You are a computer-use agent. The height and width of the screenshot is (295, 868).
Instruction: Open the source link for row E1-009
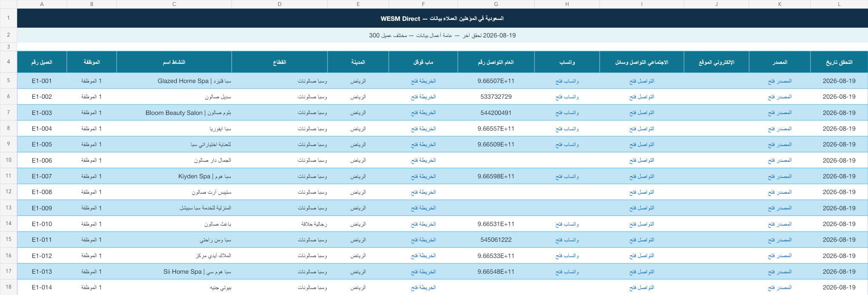pos(779,208)
